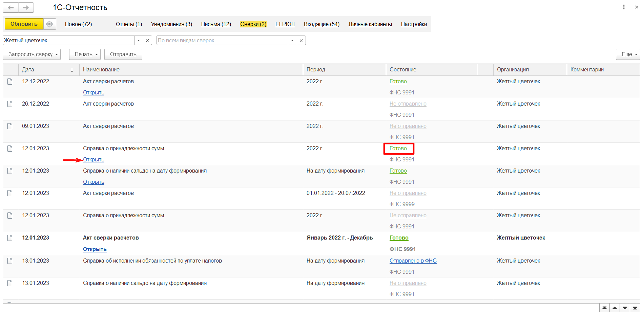Open the Запросить сверку dropdown
The width and height of the screenshot is (644, 315).
coord(32,54)
